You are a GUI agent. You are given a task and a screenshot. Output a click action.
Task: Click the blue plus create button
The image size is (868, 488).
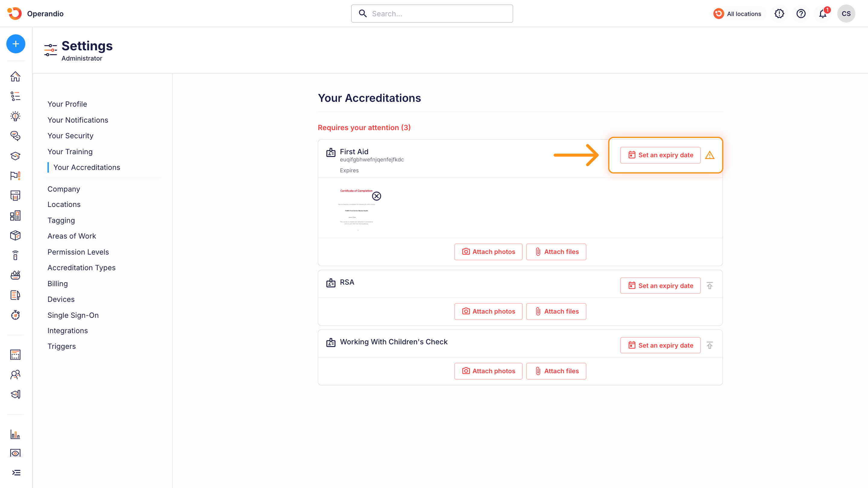[15, 44]
